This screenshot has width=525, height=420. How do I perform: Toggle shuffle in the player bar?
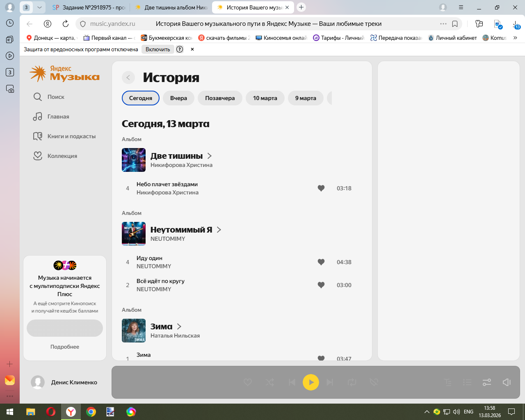[x=269, y=382]
